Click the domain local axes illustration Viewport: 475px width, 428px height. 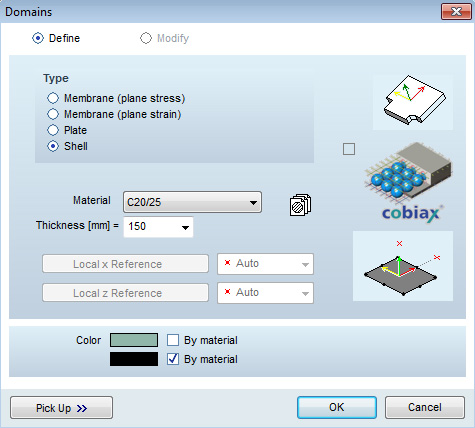pyautogui.click(x=413, y=102)
